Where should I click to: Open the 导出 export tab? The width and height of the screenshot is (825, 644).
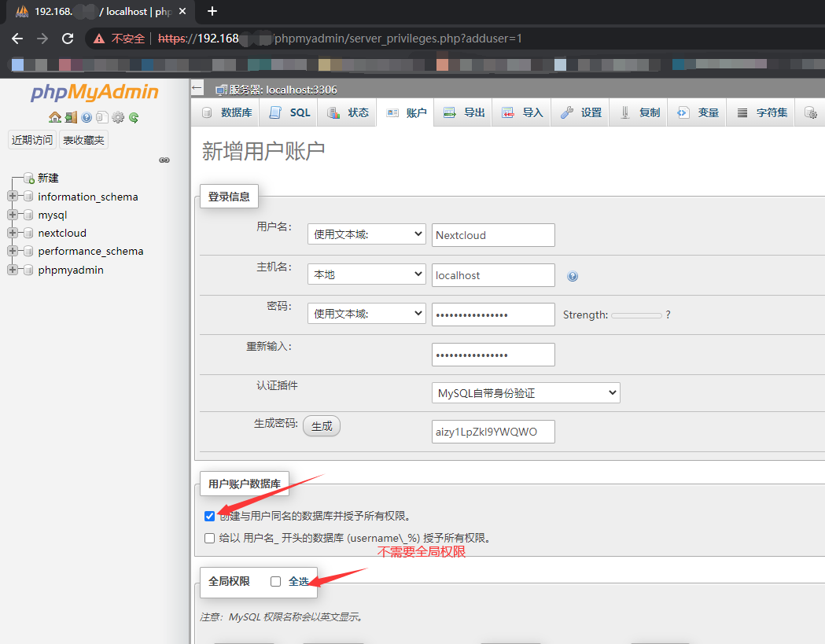(463, 112)
